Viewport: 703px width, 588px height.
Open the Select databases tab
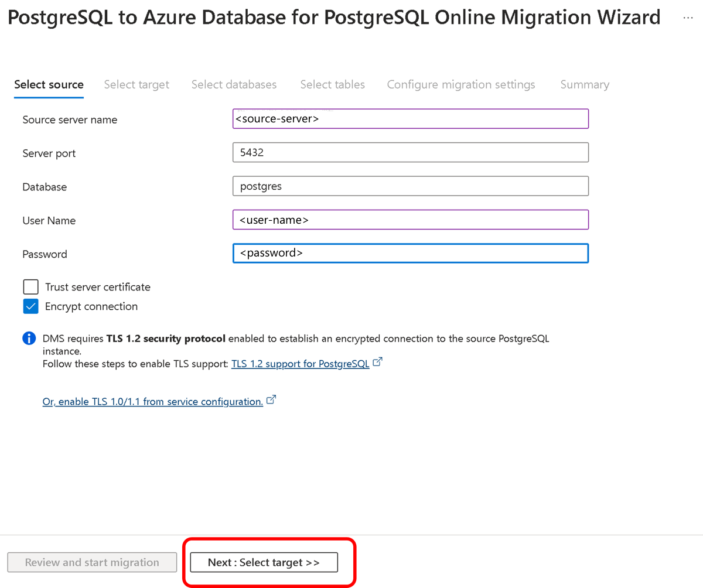[x=234, y=84]
